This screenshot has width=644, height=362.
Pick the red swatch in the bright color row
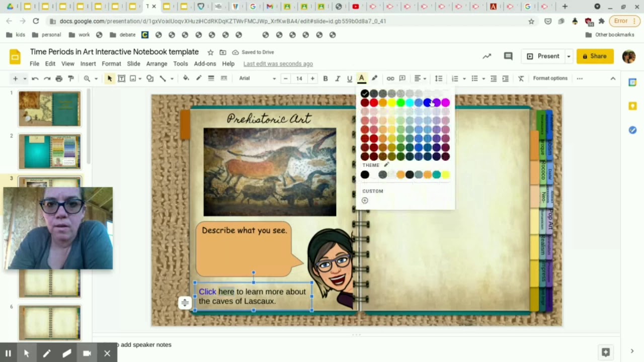373,103
